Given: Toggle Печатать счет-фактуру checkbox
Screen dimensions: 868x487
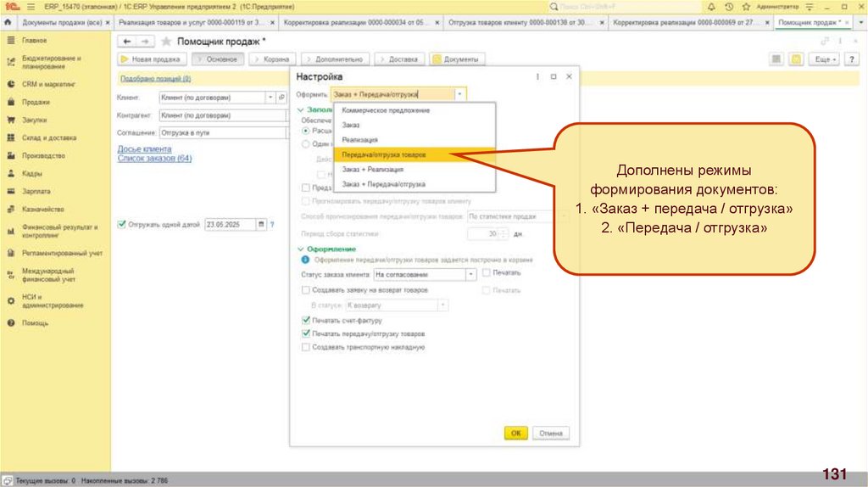Looking at the screenshot, I should tap(306, 321).
